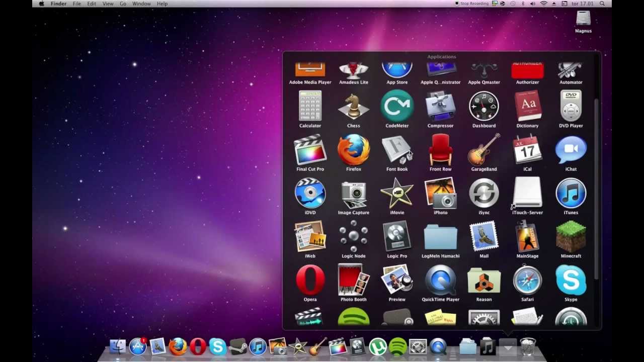The width and height of the screenshot is (644, 362).
Task: Open the Dictionary app icon
Action: tap(527, 107)
